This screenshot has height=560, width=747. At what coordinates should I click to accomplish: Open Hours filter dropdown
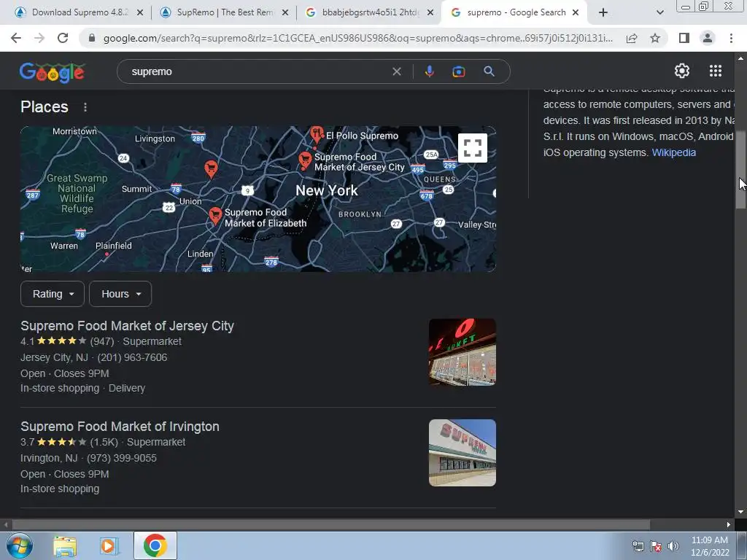[x=120, y=294]
